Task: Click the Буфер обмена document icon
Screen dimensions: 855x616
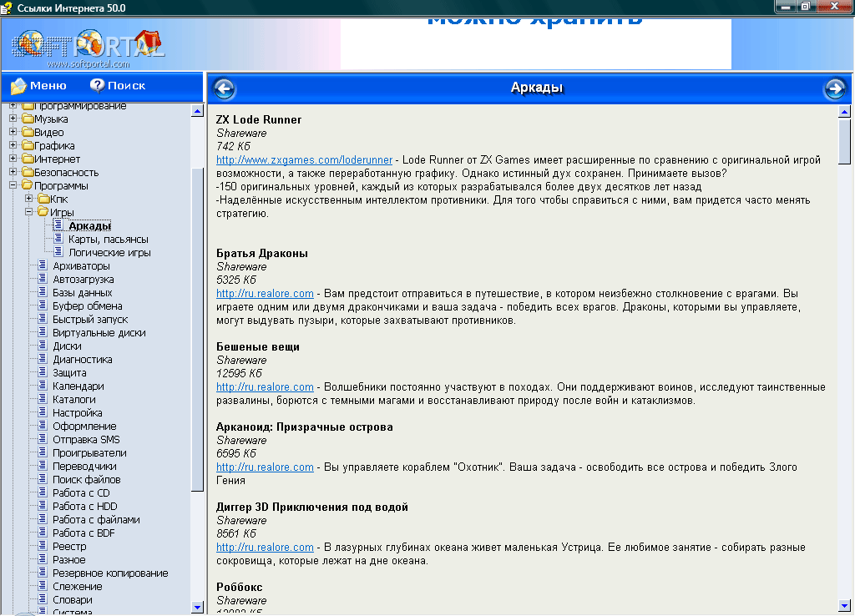Action: 43,305
